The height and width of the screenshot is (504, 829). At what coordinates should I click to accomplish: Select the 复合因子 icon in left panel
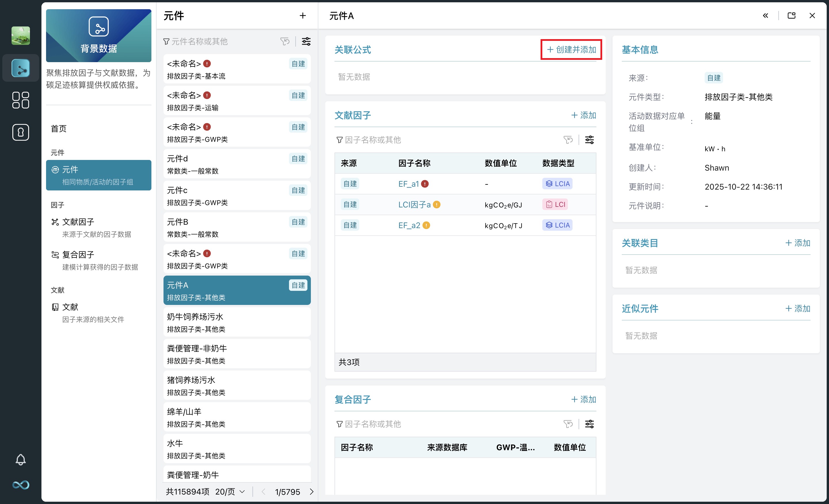pos(55,255)
